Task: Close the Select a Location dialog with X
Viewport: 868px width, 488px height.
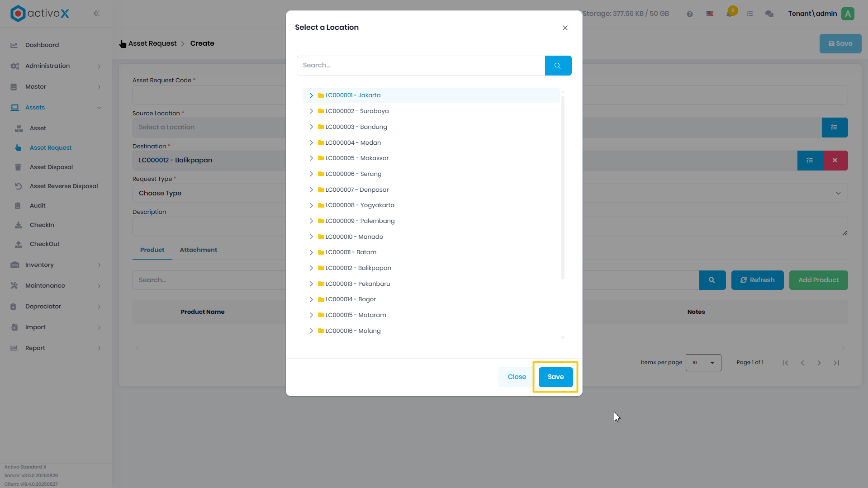Action: (x=565, y=28)
